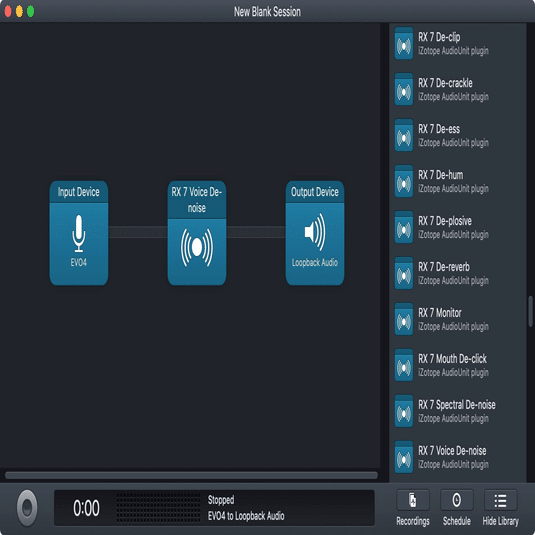The image size is (535, 535).
Task: Open the Schedule panel
Action: [x=457, y=508]
